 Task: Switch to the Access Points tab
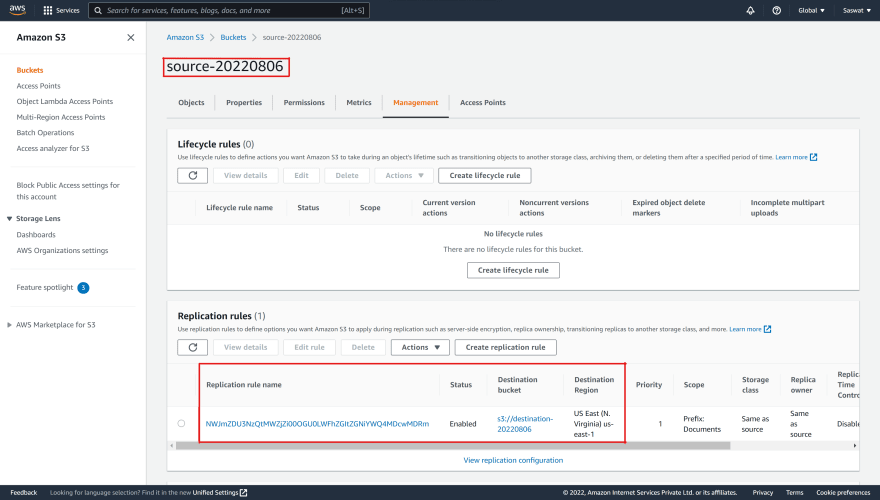[483, 103]
